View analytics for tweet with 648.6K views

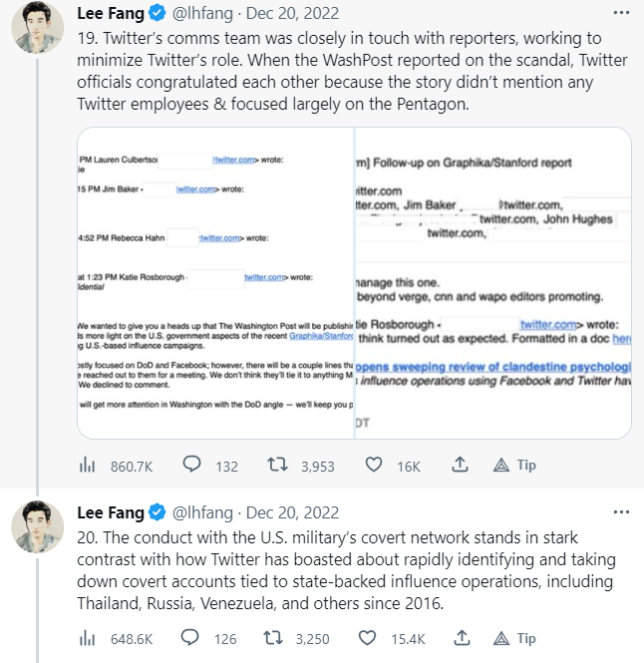tap(86, 638)
